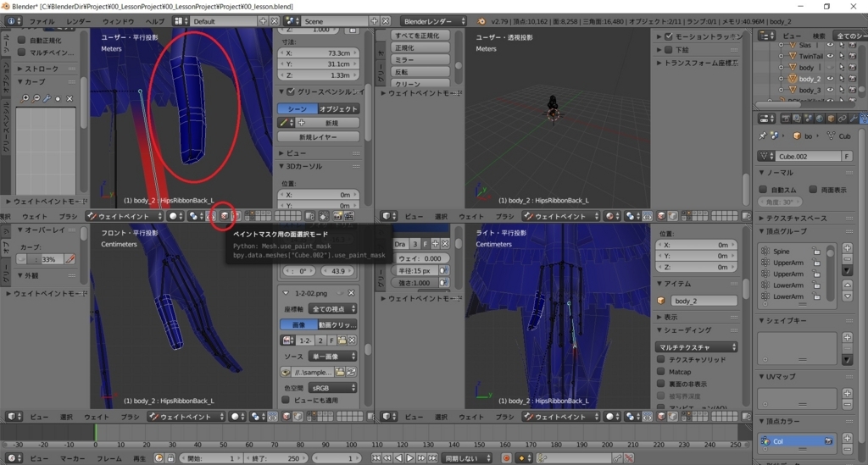Insert keyframes with the key icon in timeline
The width and height of the screenshot is (868, 465).
click(x=617, y=458)
